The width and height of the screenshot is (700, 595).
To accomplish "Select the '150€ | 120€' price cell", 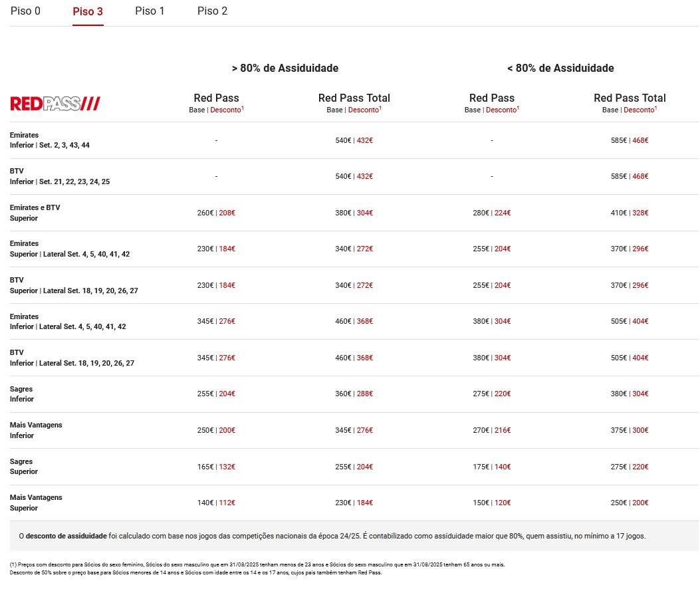I will click(491, 503).
